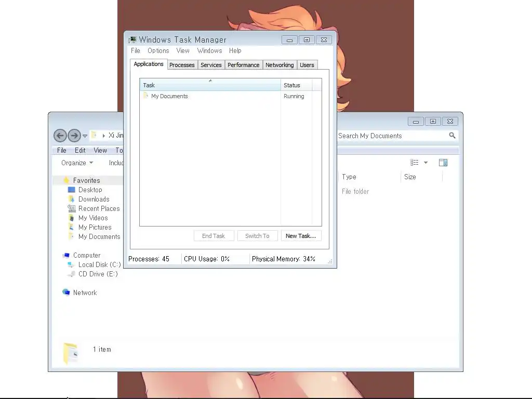Maximize the Explorer window

(x=433, y=122)
